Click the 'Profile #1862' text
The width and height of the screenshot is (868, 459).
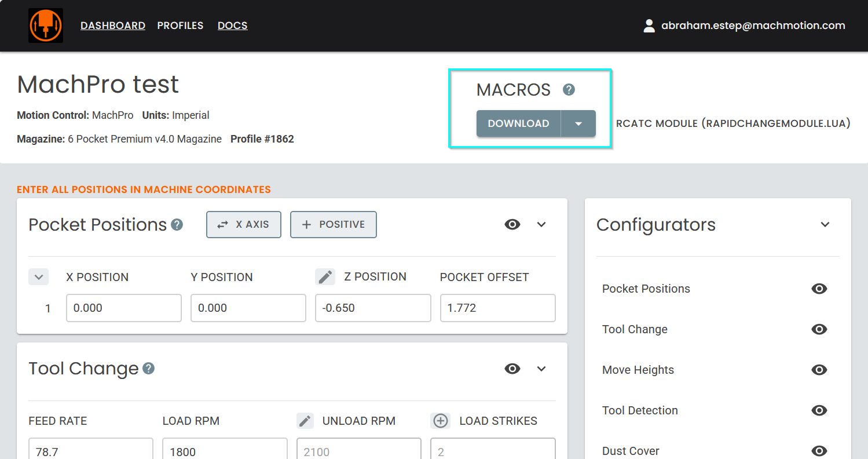[x=262, y=139]
